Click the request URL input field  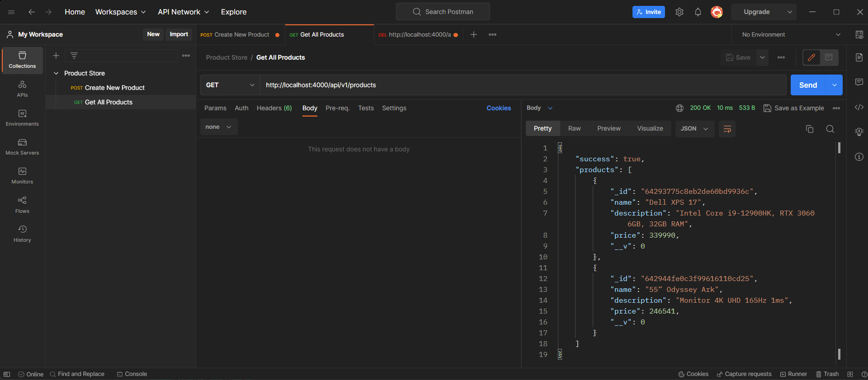click(x=522, y=85)
